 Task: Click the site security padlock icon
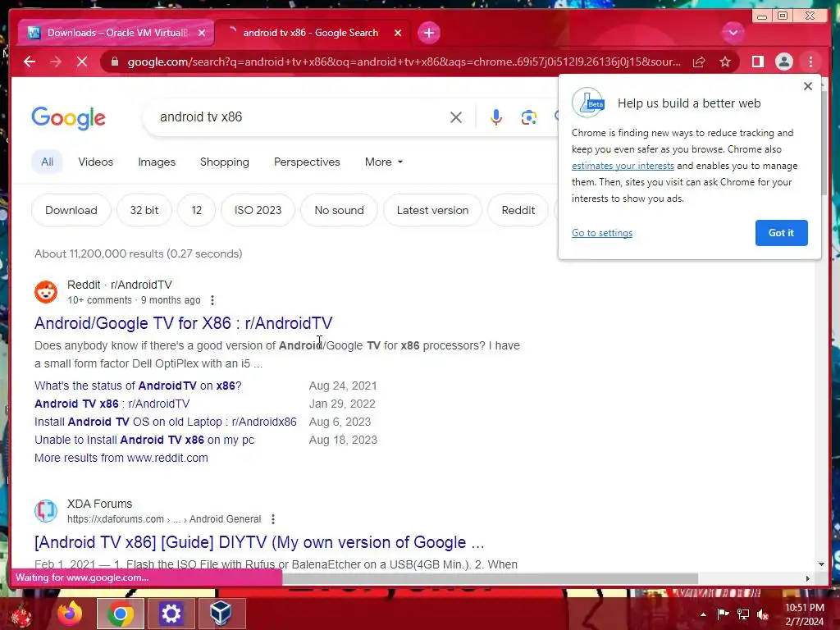point(114,62)
